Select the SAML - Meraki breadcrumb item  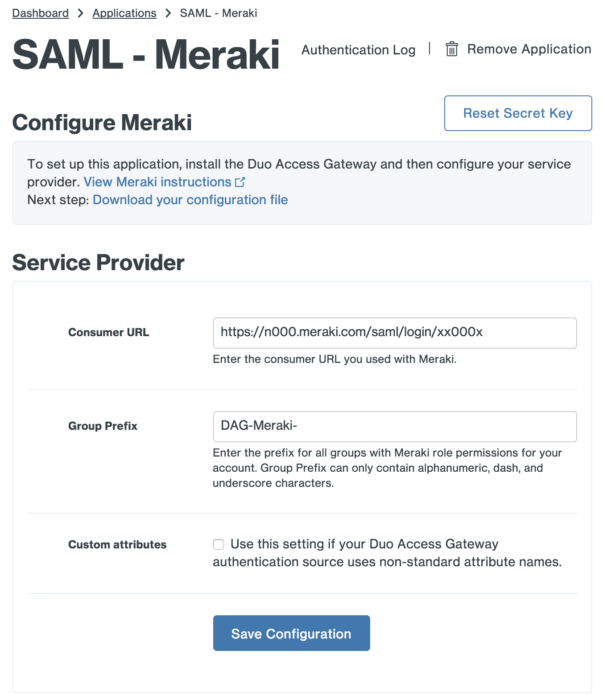tap(218, 13)
